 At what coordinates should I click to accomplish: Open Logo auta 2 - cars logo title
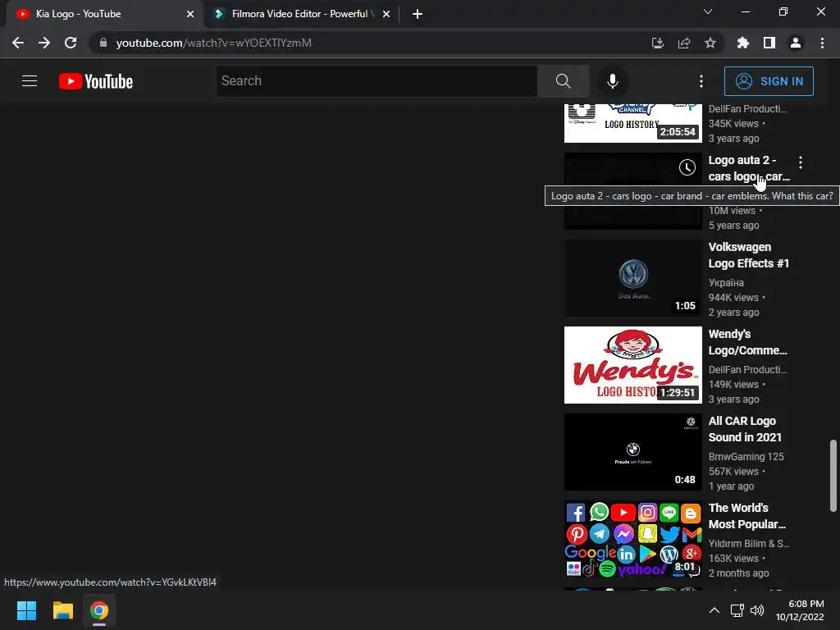749,168
